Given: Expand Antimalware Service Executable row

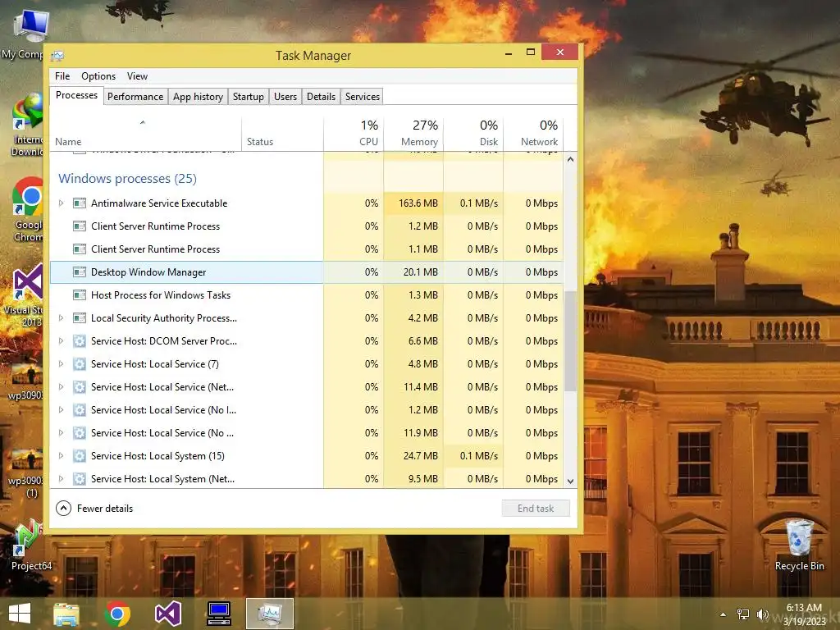Looking at the screenshot, I should (61, 203).
